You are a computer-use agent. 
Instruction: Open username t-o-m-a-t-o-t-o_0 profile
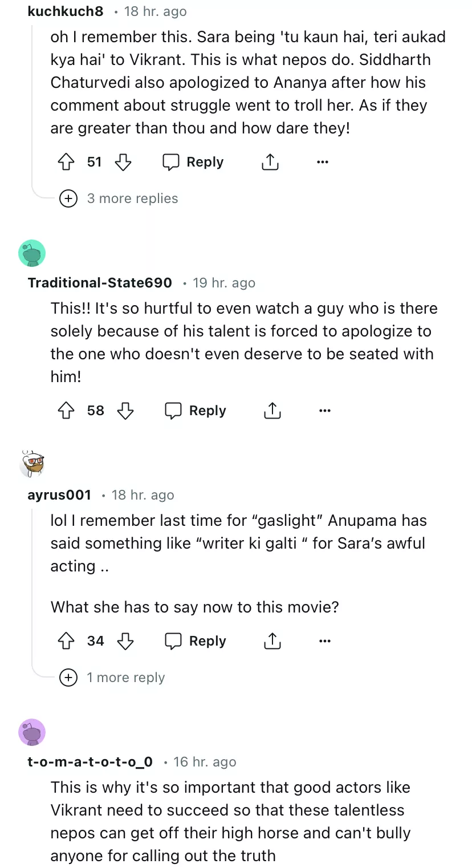90,762
